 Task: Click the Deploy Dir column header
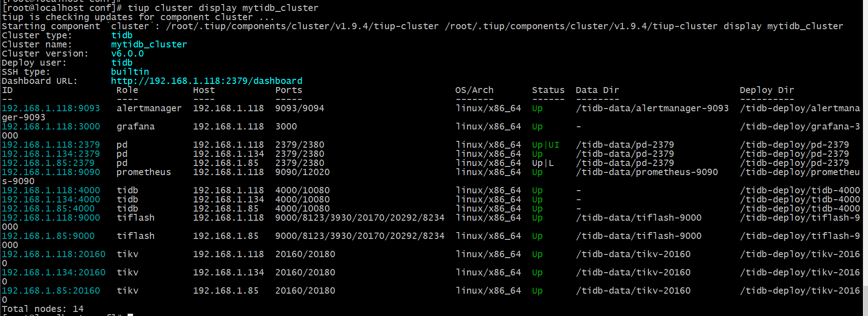pos(767,90)
